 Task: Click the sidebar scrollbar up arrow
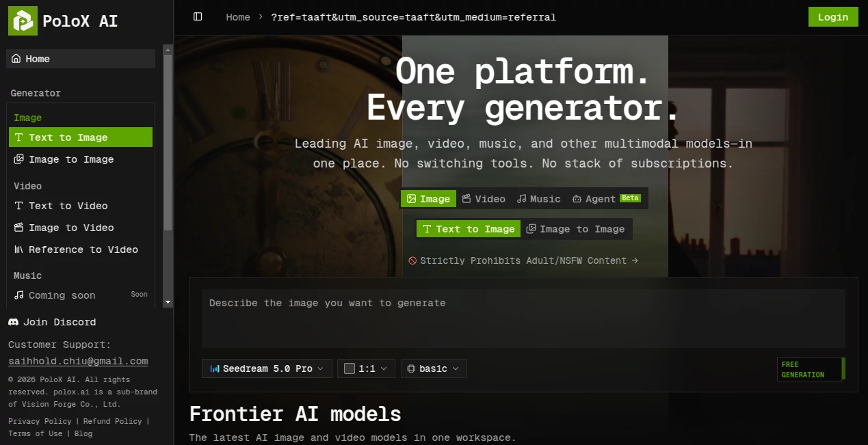point(168,49)
